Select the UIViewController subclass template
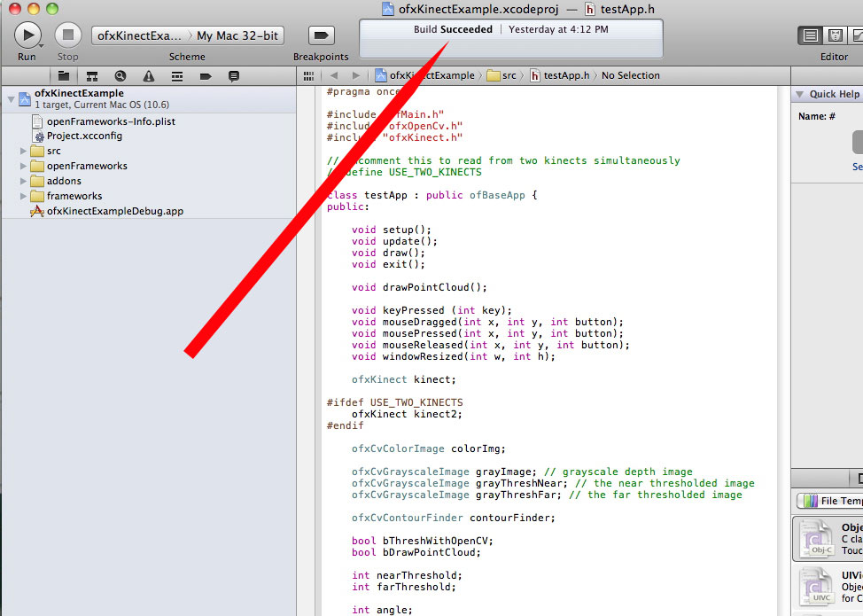863x616 pixels. (828, 587)
